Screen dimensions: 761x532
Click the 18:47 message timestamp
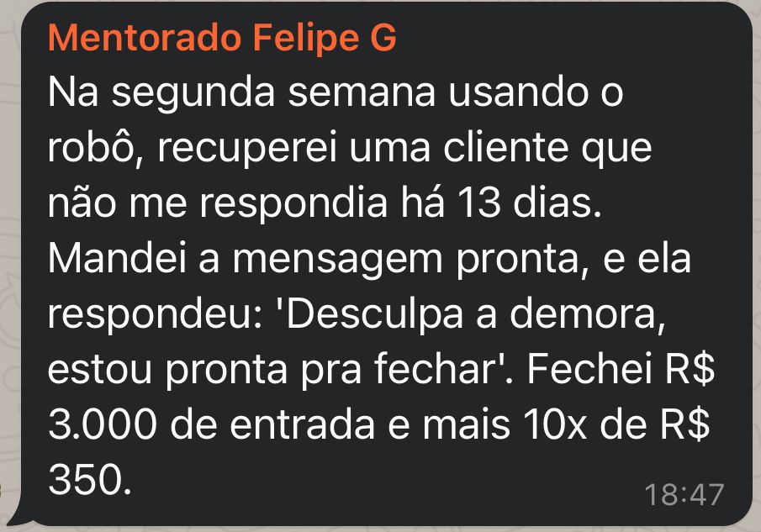pos(684,495)
